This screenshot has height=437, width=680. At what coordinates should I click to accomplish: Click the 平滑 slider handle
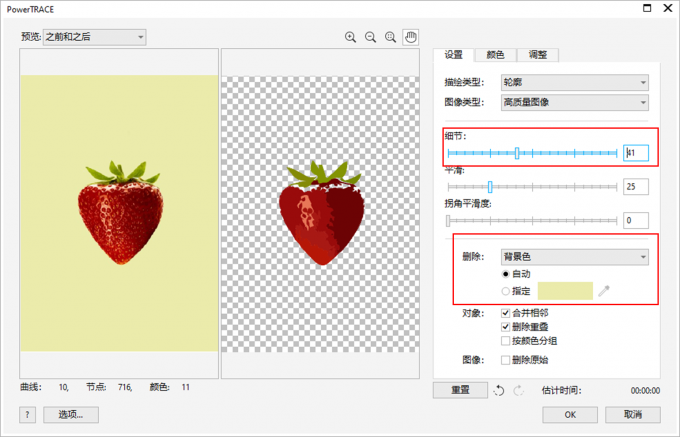[490, 187]
